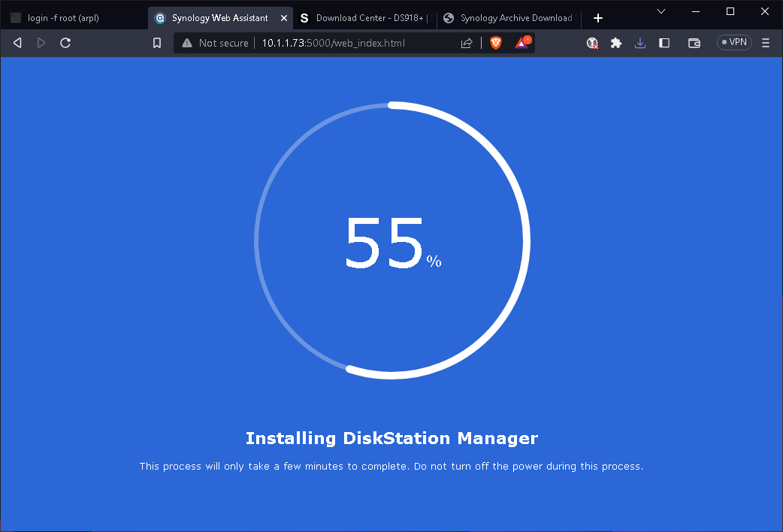Show the Downloads arrow icon panel
This screenshot has width=783, height=532.
click(x=640, y=43)
